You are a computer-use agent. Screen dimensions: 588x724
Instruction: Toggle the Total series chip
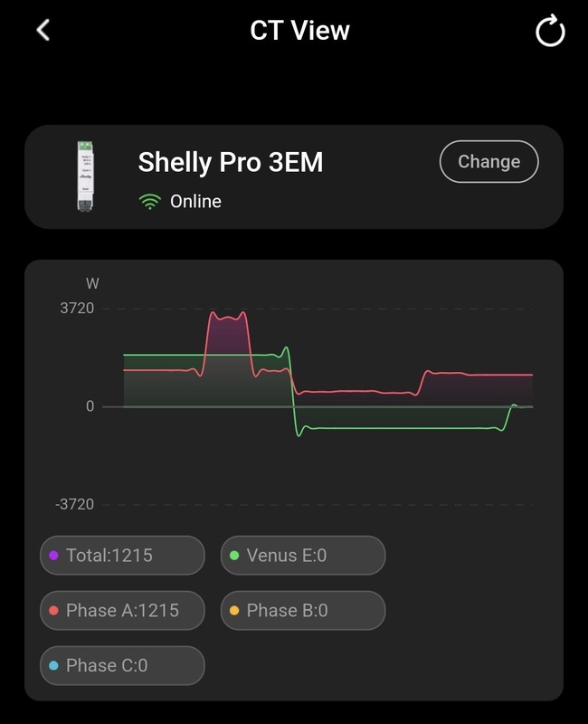coord(122,555)
